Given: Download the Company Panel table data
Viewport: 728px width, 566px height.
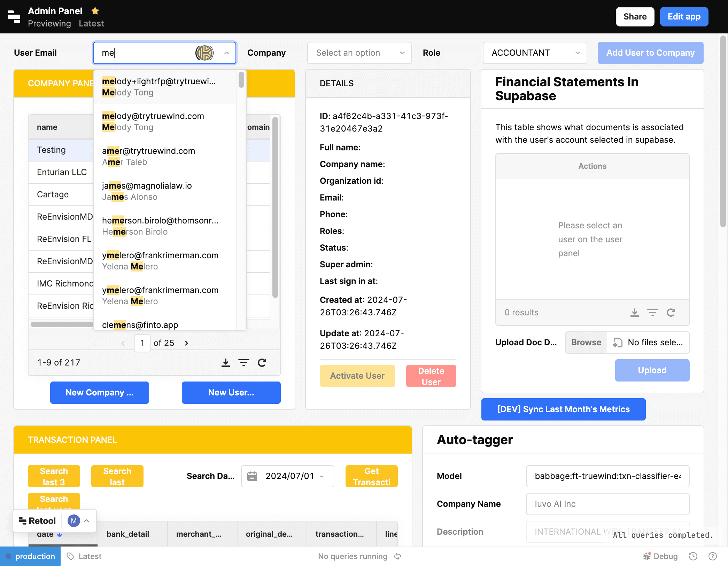Looking at the screenshot, I should 226,362.
